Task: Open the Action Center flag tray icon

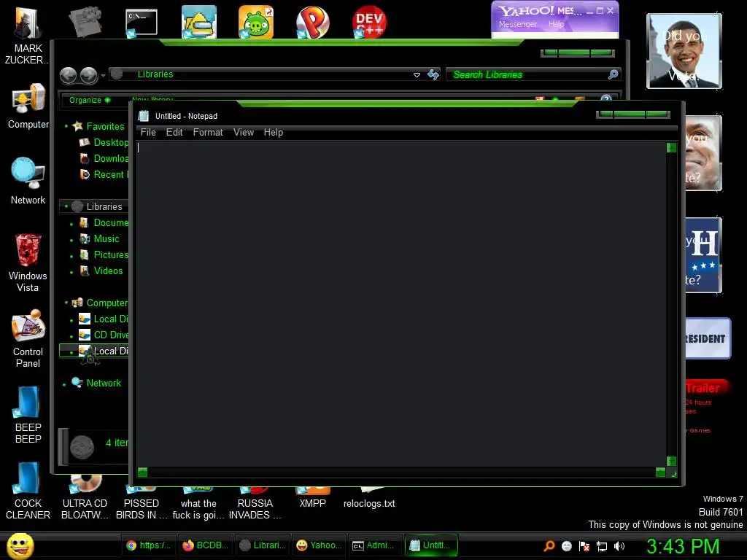Action: tap(584, 546)
